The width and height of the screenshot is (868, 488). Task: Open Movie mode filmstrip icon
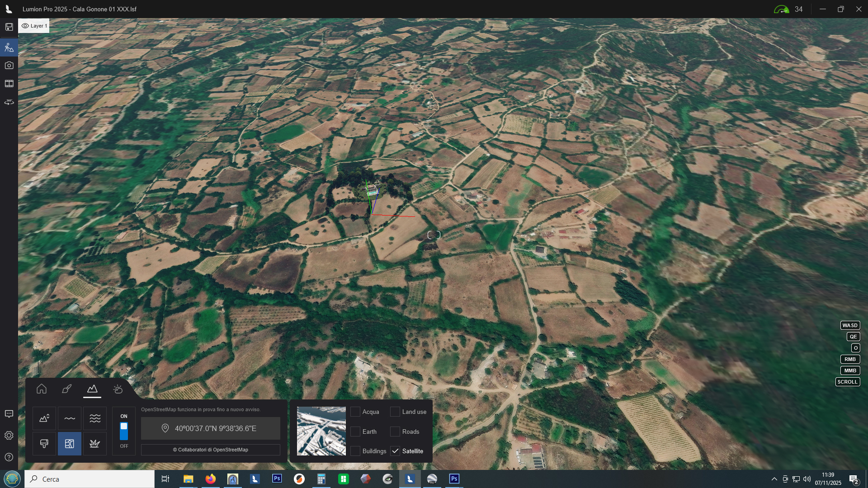(9, 84)
